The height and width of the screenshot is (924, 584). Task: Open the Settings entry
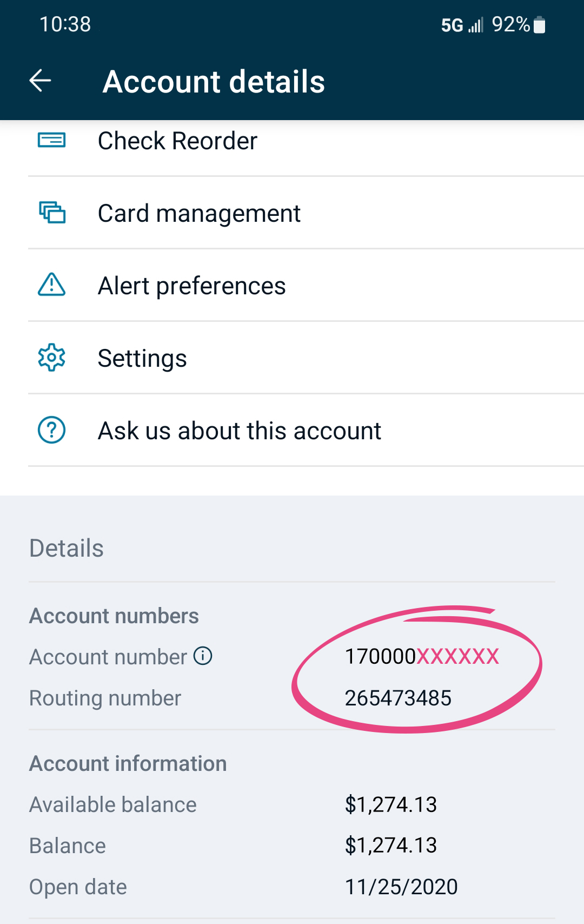point(142,358)
